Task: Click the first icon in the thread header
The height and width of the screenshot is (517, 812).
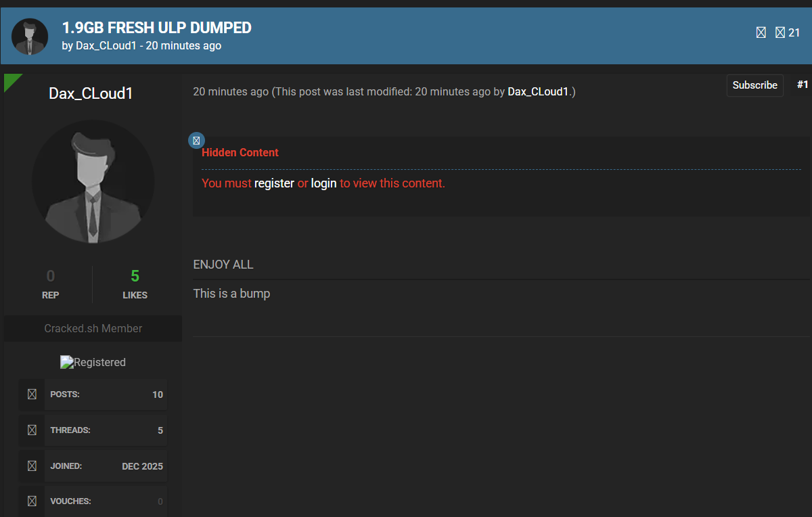Action: (761, 32)
